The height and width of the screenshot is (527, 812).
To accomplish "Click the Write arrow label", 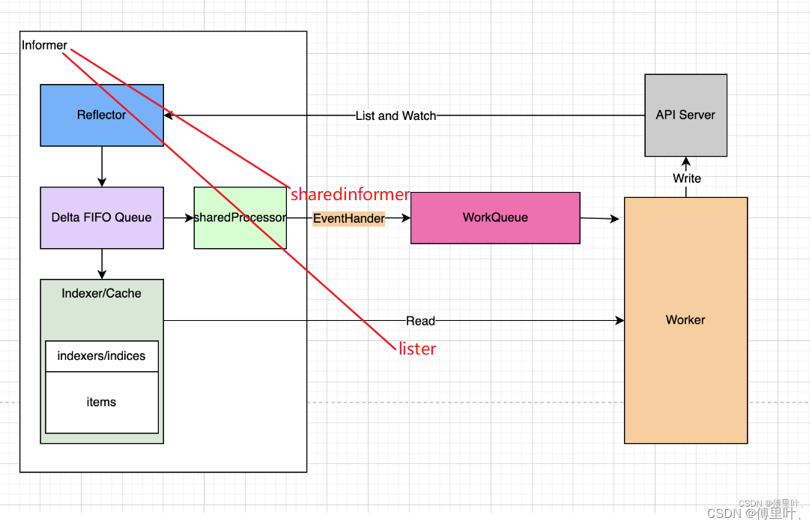I will coord(686,178).
